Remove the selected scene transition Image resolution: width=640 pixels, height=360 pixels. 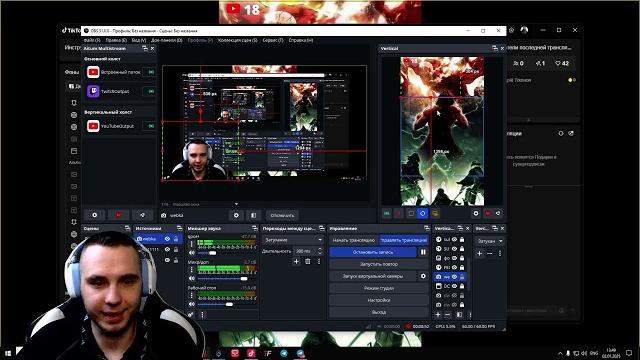[308, 261]
